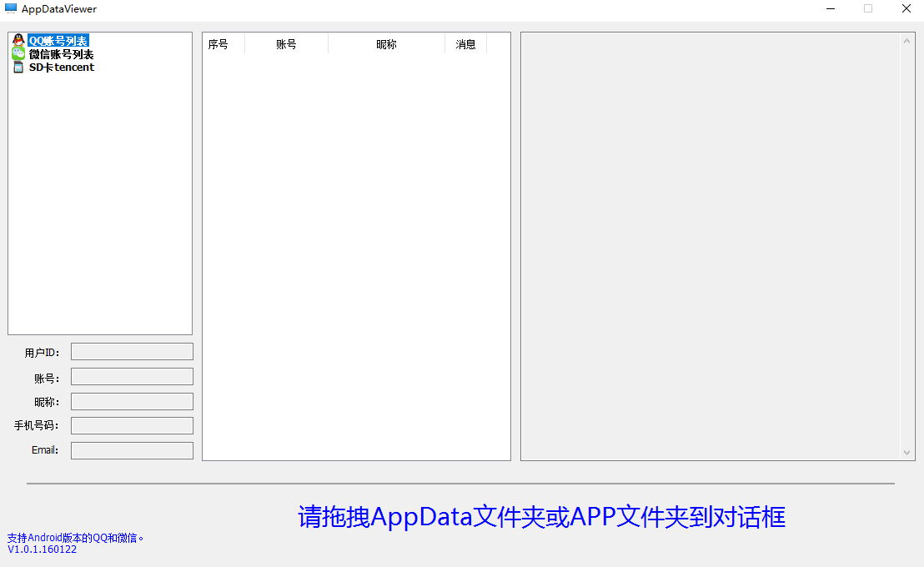
Task: Click the 支持Android版本的QQ和微信 text
Action: (75, 538)
